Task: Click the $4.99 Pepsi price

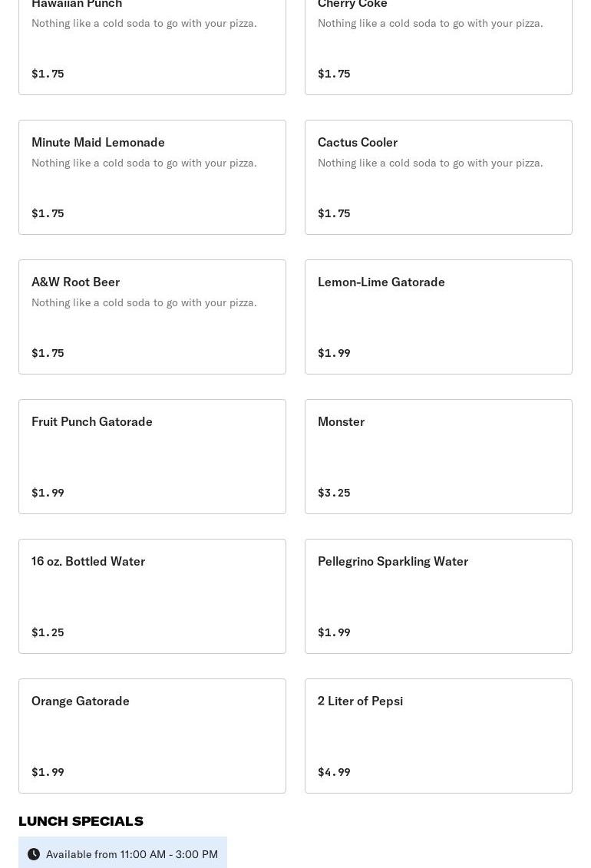Action: (334, 771)
